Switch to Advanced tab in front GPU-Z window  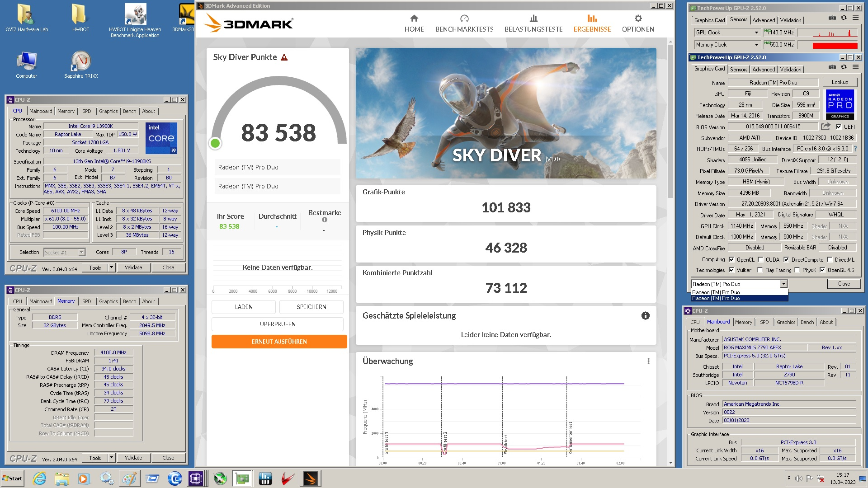(764, 69)
